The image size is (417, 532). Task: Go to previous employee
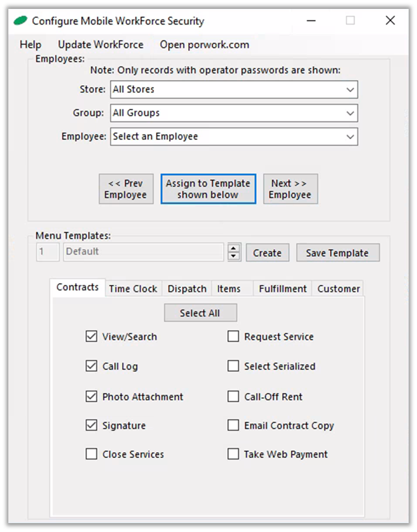(126, 189)
